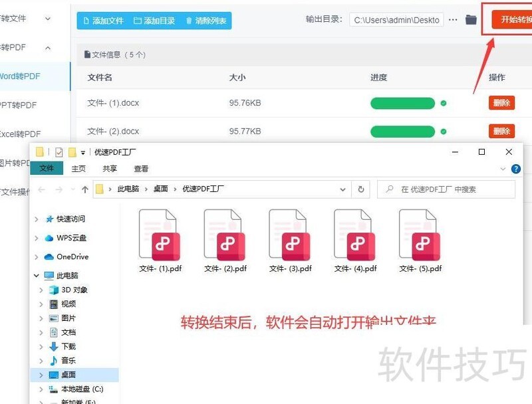Switch to the 主页 ribbon tab
Screen dimensions: 532x404
tap(78, 169)
